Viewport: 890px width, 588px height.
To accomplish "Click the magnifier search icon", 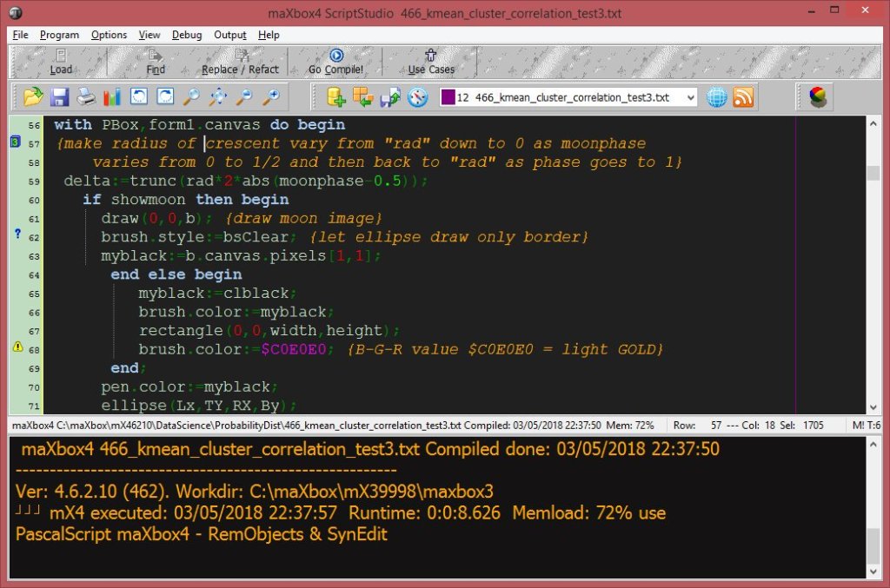I will tap(191, 97).
